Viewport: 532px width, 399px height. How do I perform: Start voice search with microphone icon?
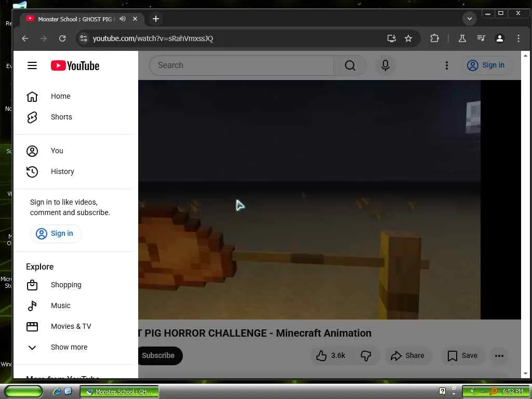pos(385,65)
